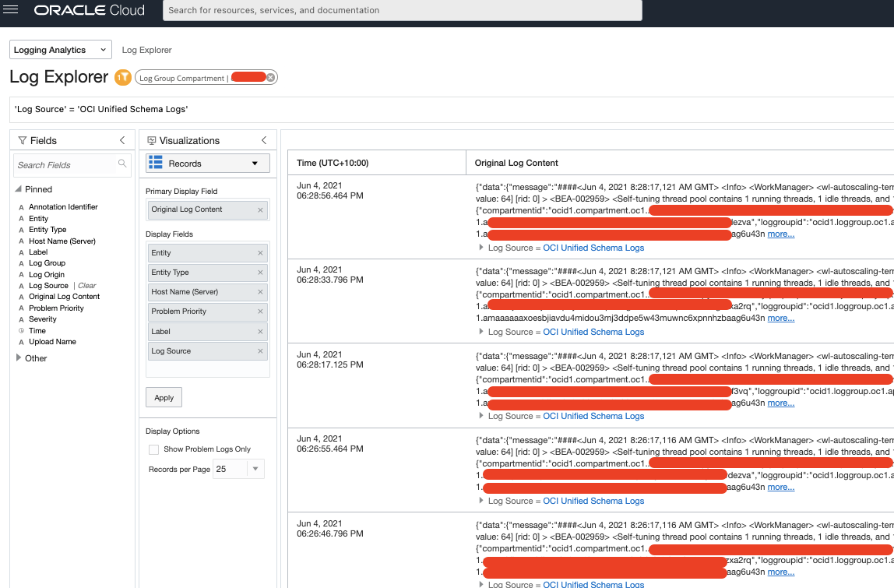Click the Search for resources field

401,10
